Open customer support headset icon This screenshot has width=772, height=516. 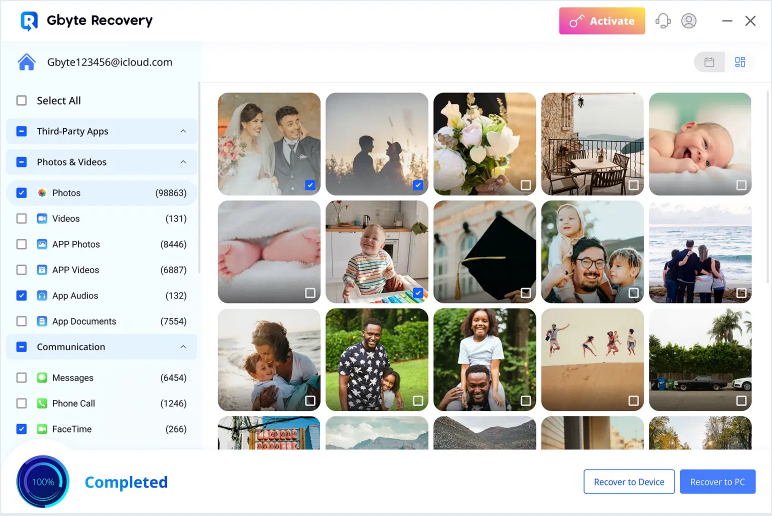pyautogui.click(x=663, y=21)
